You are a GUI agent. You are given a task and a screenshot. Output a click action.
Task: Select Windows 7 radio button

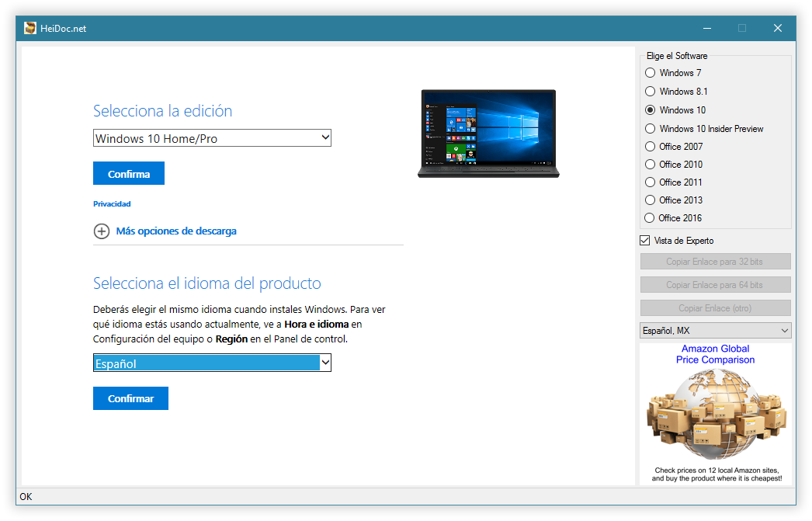[x=650, y=73]
